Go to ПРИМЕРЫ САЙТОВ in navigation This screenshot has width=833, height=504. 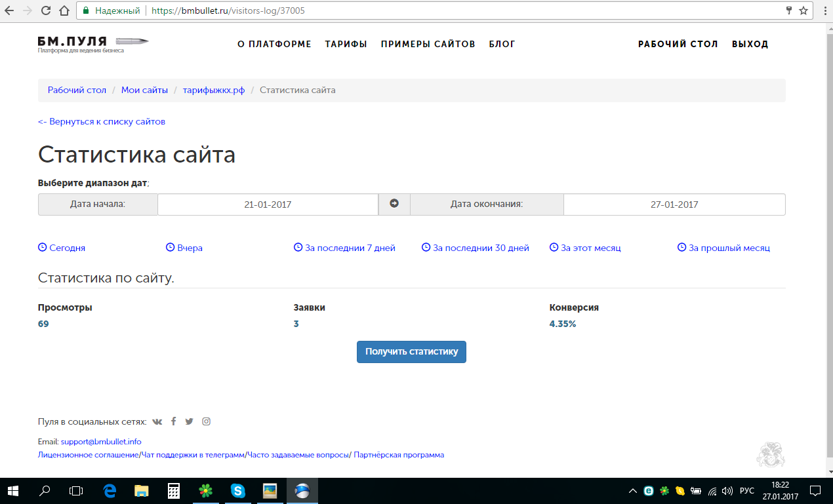(x=428, y=44)
